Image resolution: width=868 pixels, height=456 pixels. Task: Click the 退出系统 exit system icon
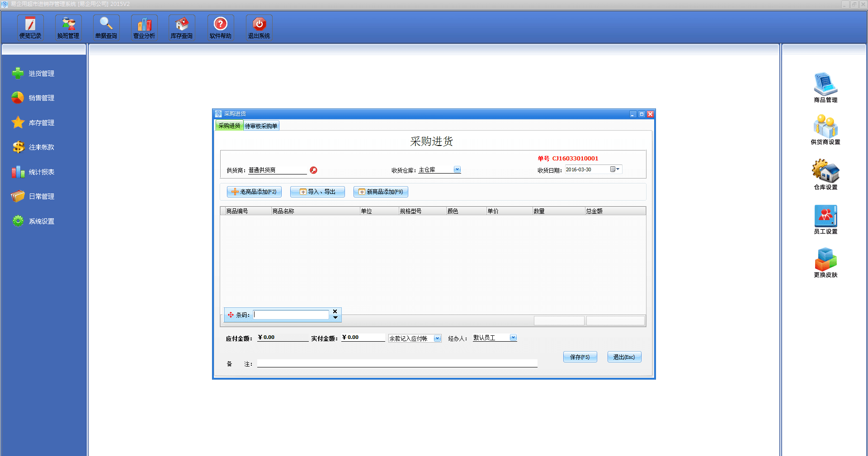point(259,28)
